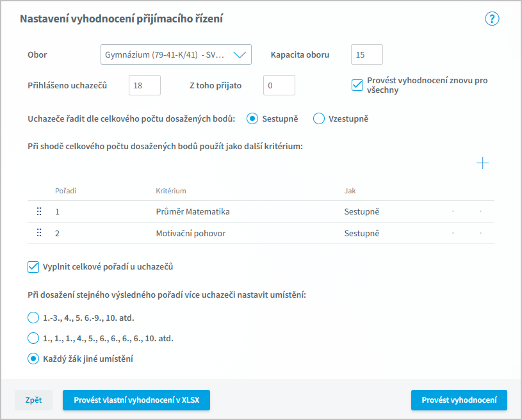The image size is (522, 420).
Task: Select the Vzestupně sorting radio button
Action: point(318,119)
